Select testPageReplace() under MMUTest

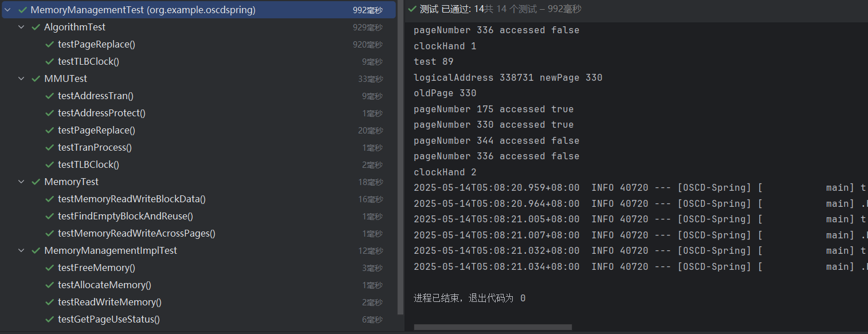[x=96, y=130]
